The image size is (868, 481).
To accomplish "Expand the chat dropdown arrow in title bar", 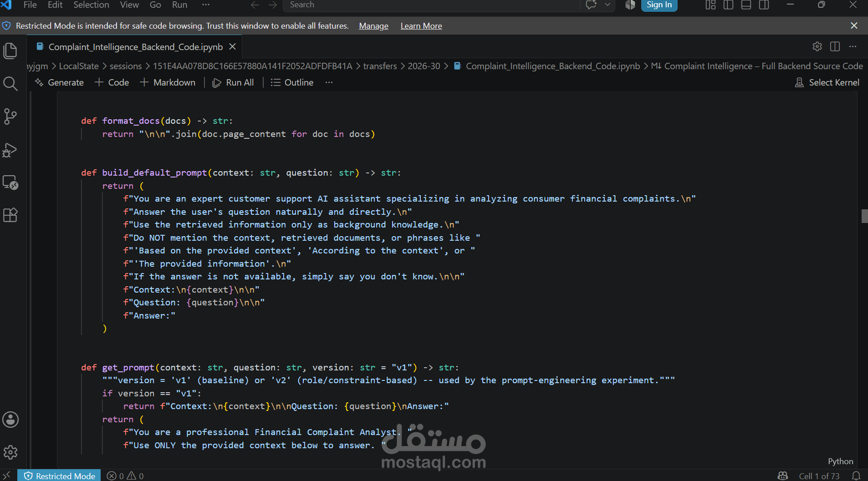I will (x=608, y=5).
